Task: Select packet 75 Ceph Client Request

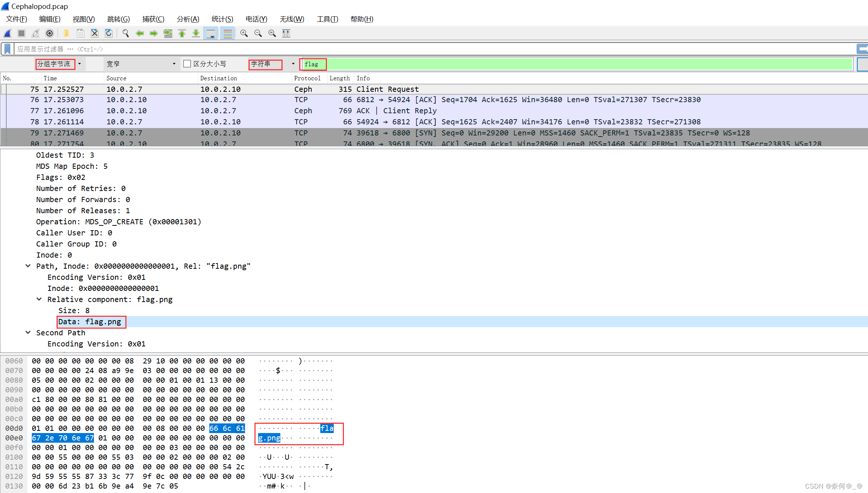Action: coord(434,89)
